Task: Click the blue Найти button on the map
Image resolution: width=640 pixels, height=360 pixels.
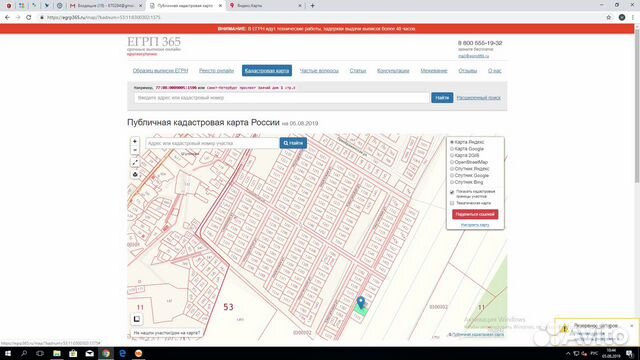Action: click(x=293, y=143)
